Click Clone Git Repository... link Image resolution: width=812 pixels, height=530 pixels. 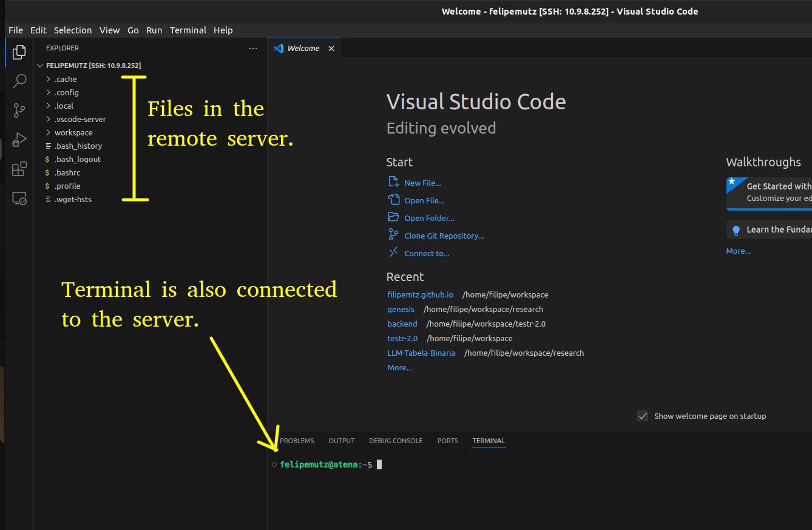pyautogui.click(x=444, y=236)
